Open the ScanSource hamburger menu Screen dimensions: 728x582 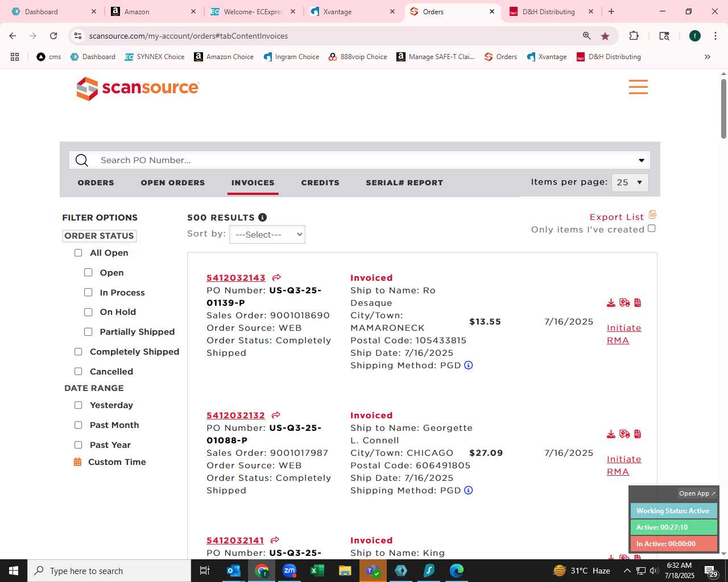tap(638, 87)
